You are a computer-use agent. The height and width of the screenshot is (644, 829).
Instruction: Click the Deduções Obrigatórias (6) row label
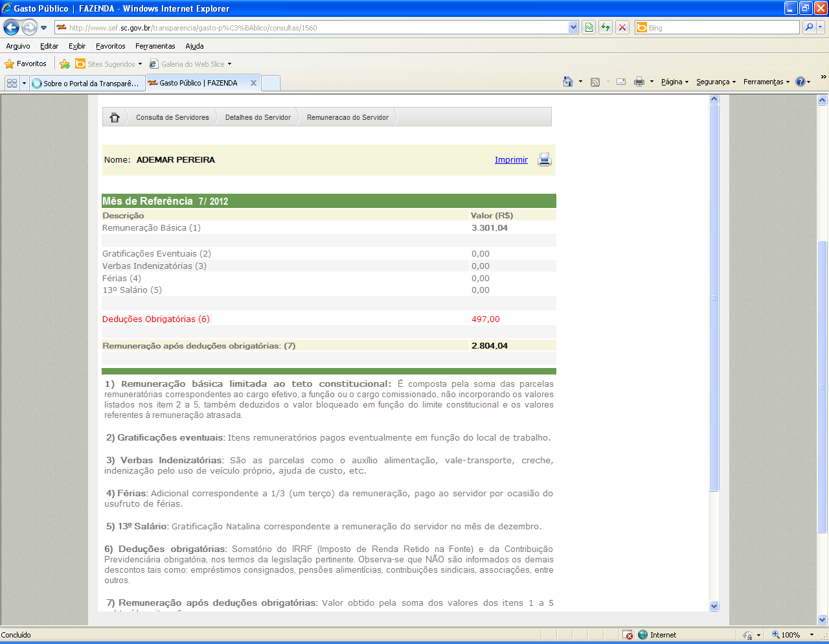156,319
